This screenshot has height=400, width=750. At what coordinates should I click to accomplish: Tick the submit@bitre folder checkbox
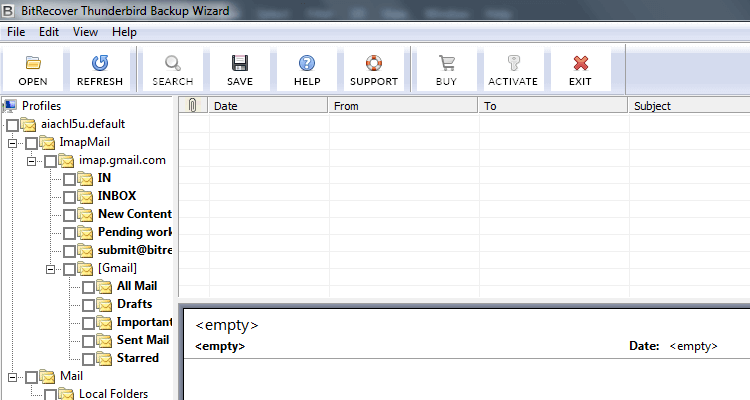click(x=69, y=251)
